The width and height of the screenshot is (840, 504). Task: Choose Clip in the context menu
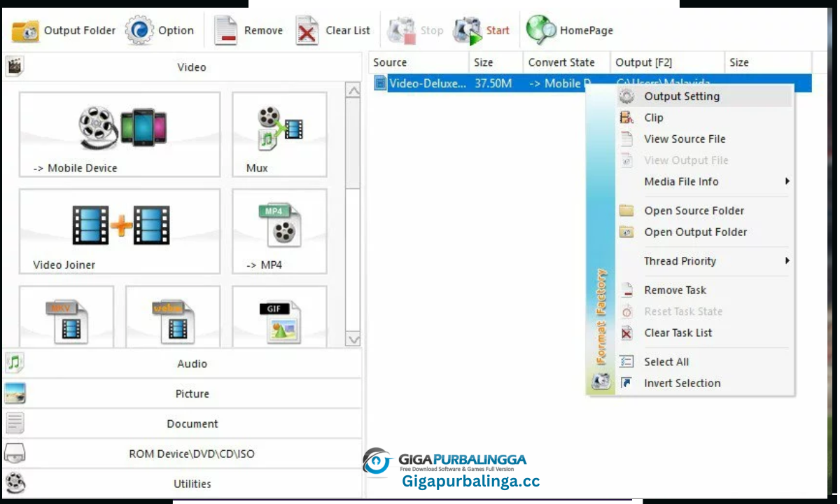704,118
